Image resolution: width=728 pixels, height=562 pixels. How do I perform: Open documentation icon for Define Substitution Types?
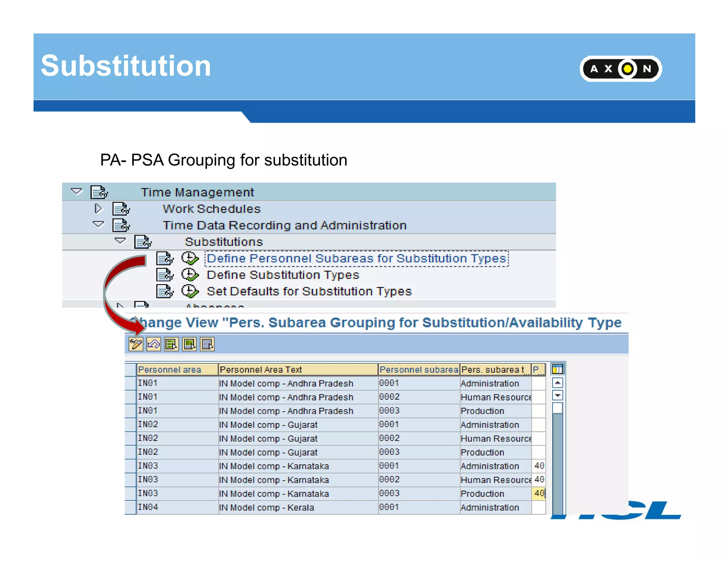[x=165, y=275]
